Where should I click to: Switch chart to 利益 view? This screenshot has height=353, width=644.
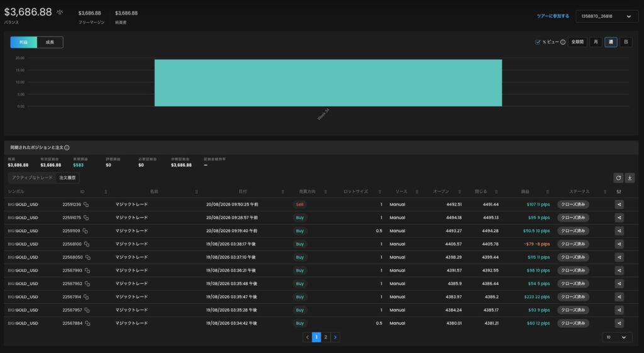[x=23, y=42]
